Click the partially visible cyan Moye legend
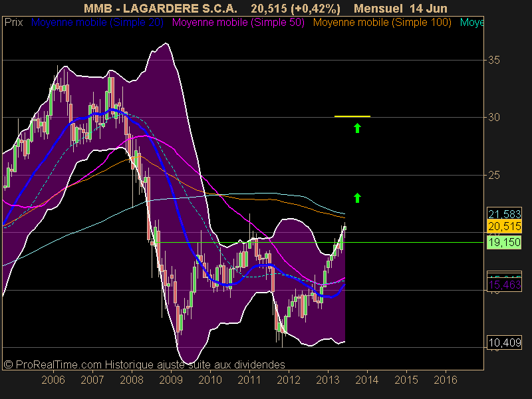Viewport: 532px width, 399px height. coord(471,23)
